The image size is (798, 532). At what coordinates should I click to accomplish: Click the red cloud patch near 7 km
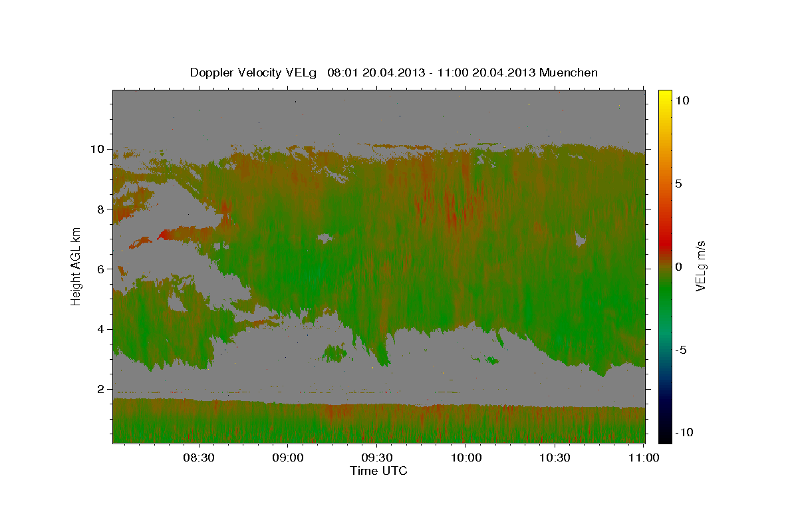click(165, 234)
